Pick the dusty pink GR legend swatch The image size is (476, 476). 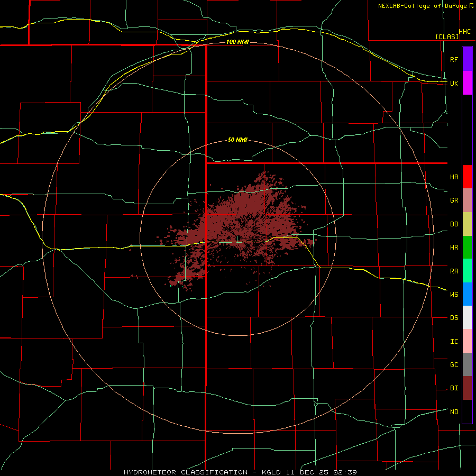point(467,200)
